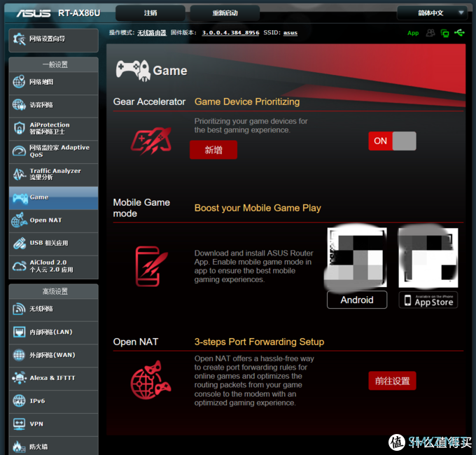Select AiProtection menu item

click(54, 129)
